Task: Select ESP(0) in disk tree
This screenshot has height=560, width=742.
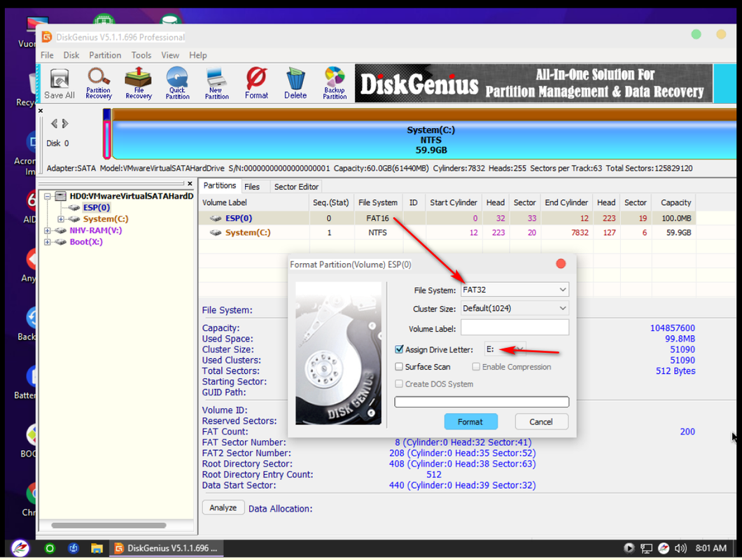Action: tap(97, 207)
